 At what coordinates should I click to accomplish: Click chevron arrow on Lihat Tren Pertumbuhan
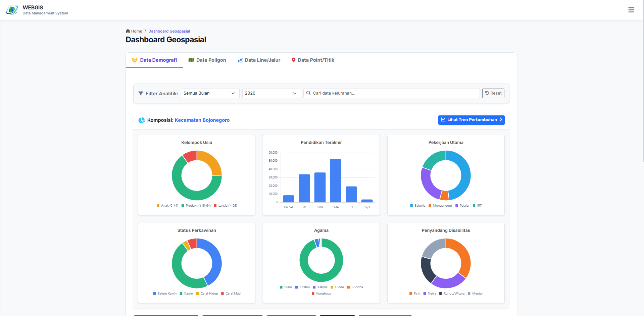[501, 120]
